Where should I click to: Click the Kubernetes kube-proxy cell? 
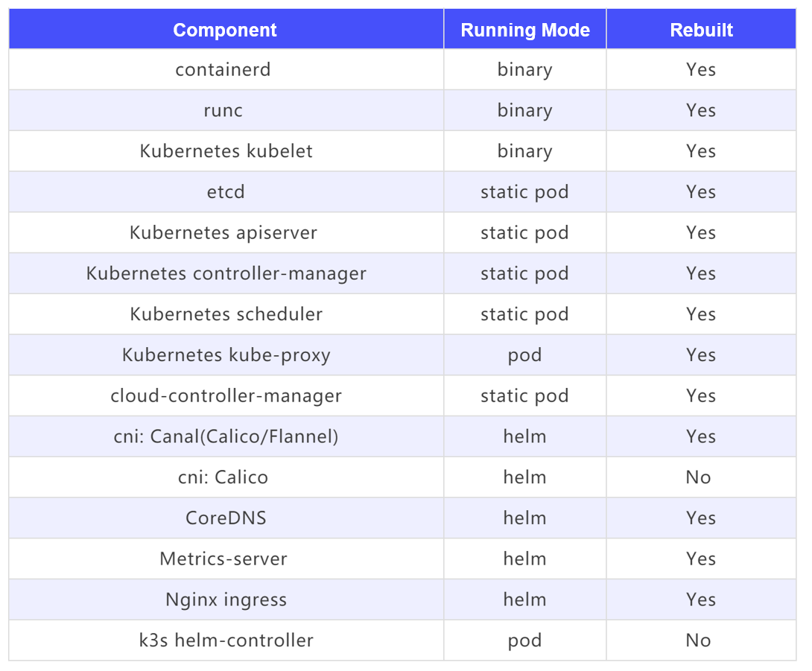click(x=226, y=355)
